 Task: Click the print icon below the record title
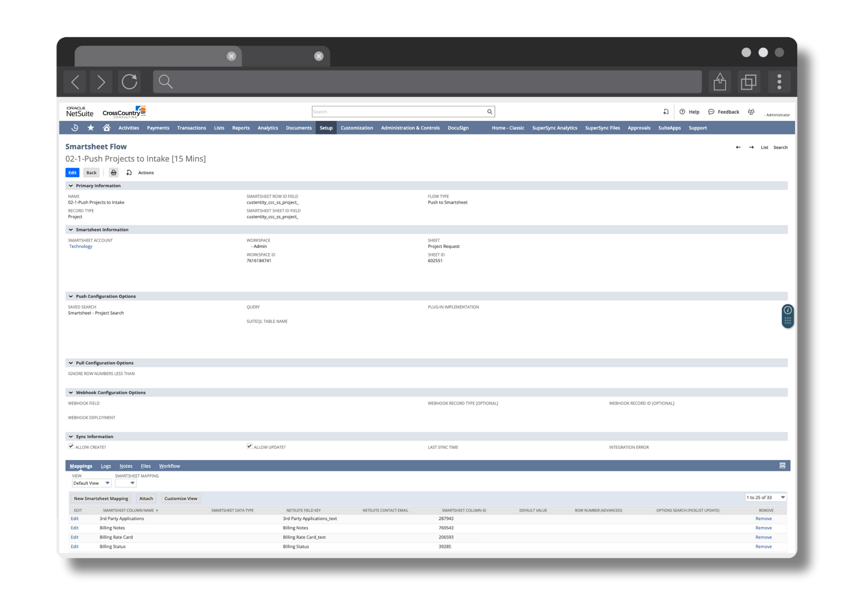coord(113,172)
